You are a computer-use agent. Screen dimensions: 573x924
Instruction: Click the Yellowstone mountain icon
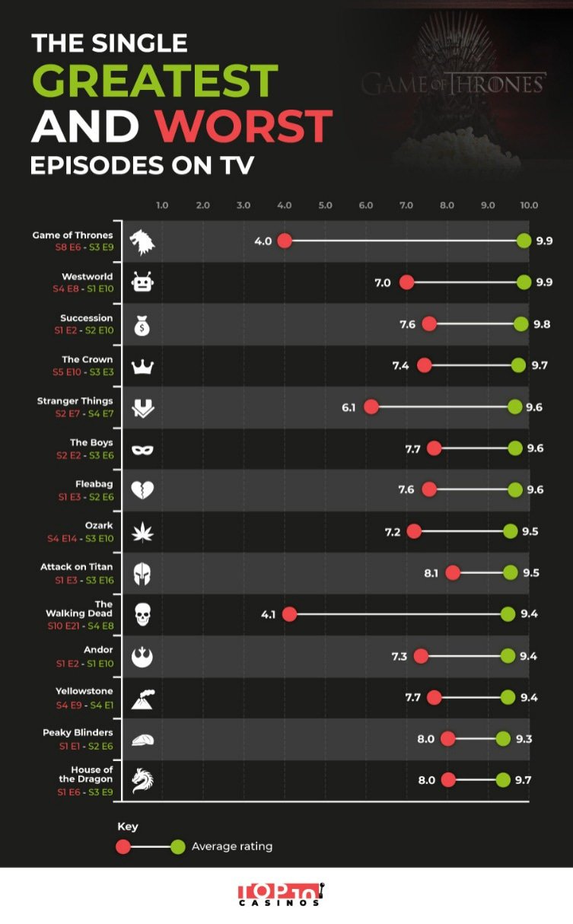tap(142, 698)
